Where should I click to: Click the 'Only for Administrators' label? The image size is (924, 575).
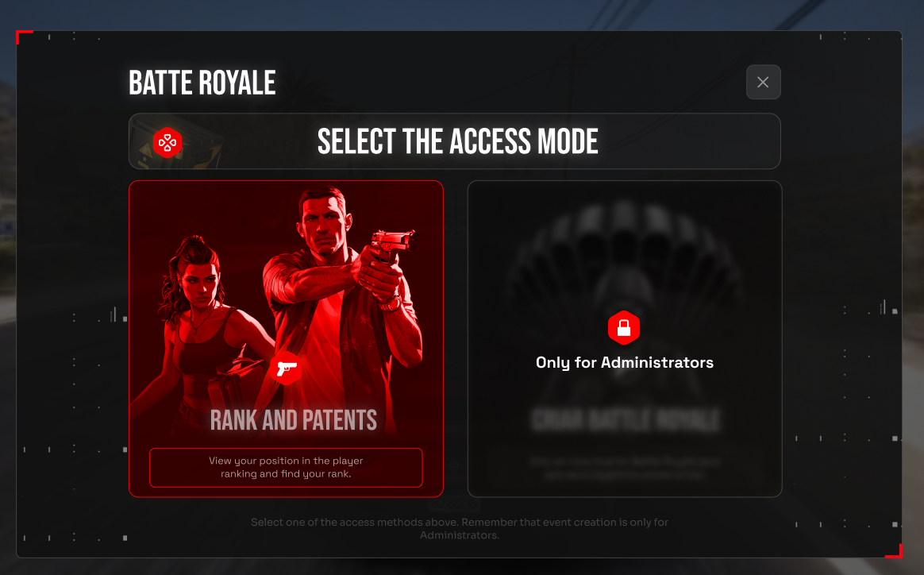(625, 362)
